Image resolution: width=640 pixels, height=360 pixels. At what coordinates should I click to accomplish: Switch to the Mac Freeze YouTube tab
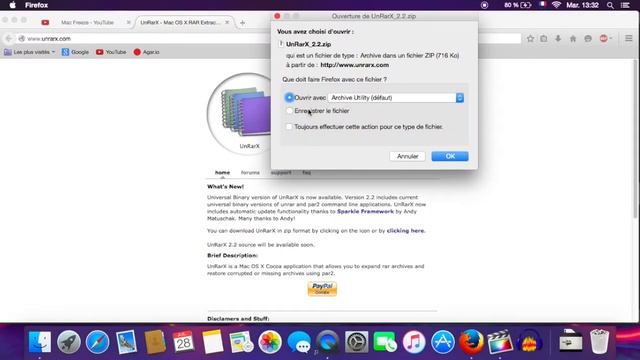pyautogui.click(x=87, y=22)
